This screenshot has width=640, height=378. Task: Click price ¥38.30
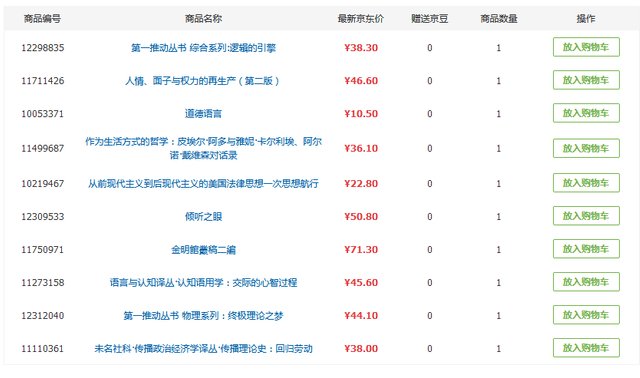click(361, 48)
